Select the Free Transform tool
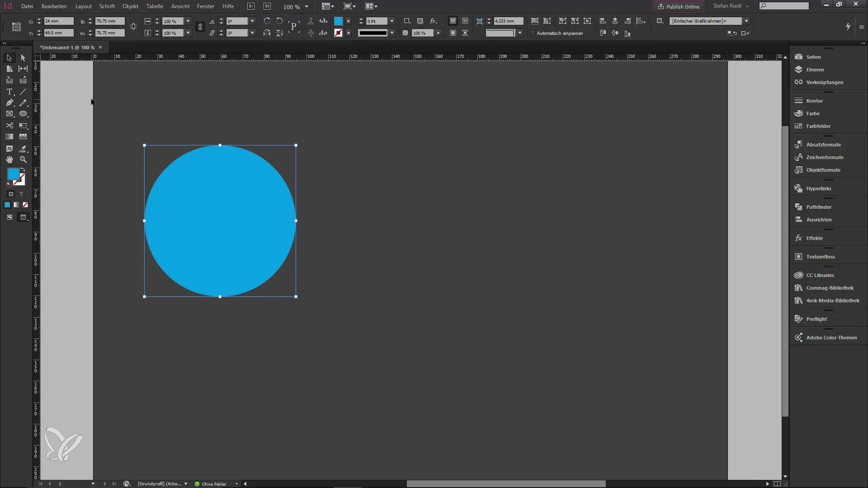868x488 pixels. pos(23,125)
